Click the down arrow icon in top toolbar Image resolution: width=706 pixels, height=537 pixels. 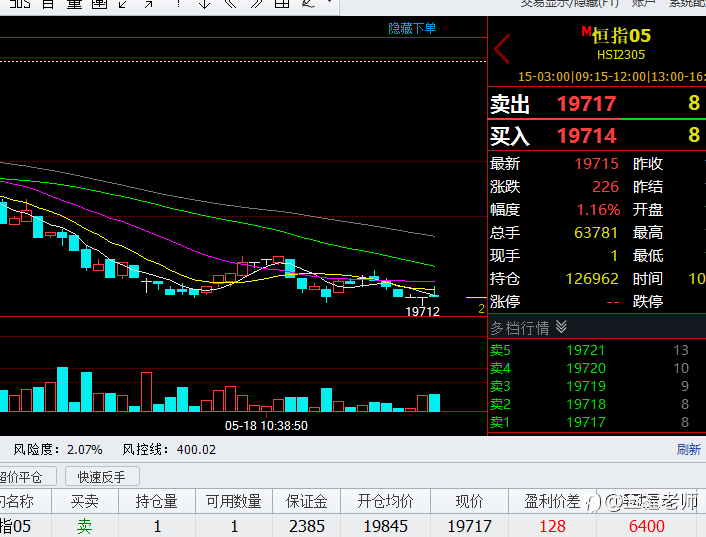(204, 4)
